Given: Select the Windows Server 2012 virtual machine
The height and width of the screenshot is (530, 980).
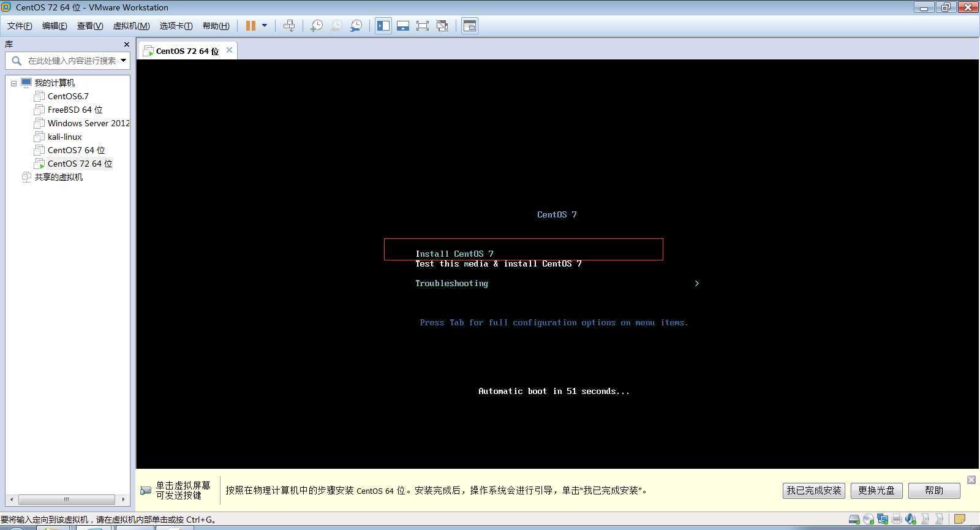Looking at the screenshot, I should point(89,123).
